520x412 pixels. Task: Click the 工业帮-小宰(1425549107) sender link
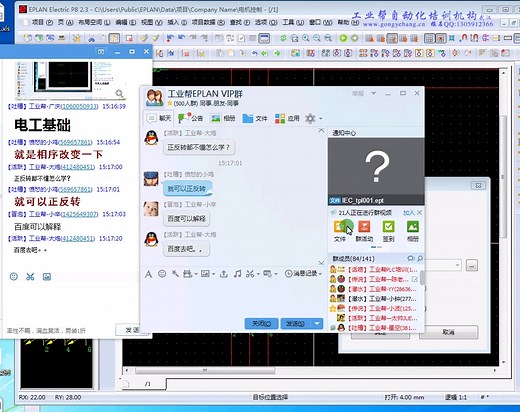coord(63,214)
